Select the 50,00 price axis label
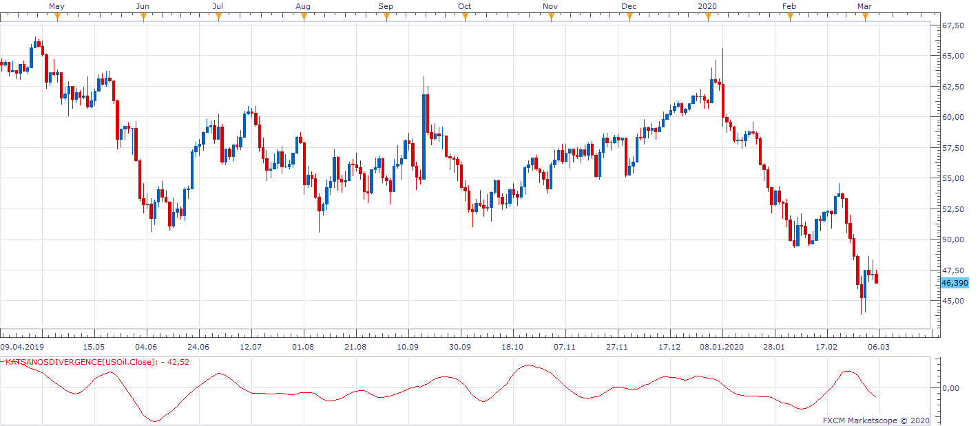Viewport: 980px width, 426px height. 952,239
